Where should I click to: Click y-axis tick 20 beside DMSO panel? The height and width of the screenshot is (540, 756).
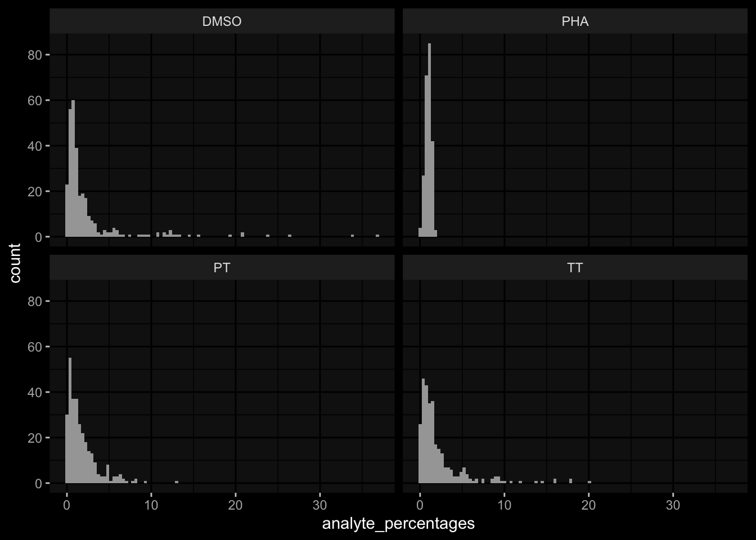pos(35,191)
